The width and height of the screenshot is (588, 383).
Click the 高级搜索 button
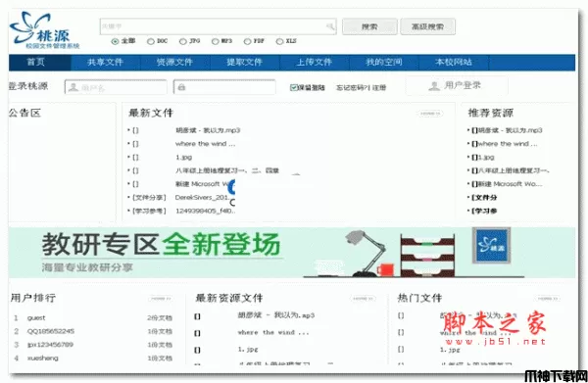tap(428, 26)
